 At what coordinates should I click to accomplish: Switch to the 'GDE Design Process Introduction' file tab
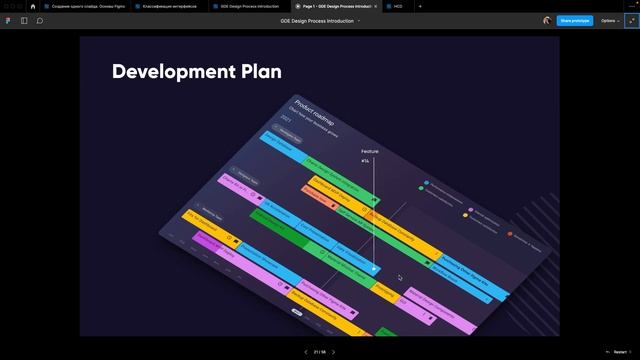point(250,7)
